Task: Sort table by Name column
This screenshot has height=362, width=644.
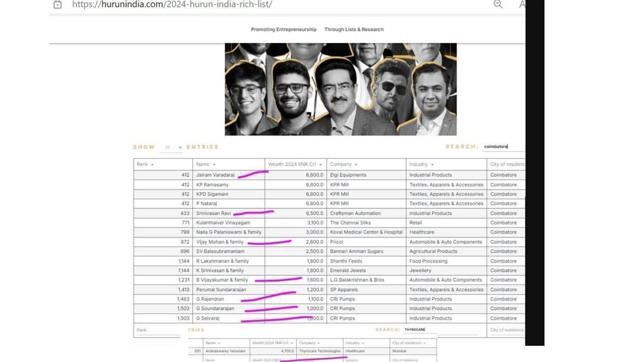Action: tap(205, 164)
